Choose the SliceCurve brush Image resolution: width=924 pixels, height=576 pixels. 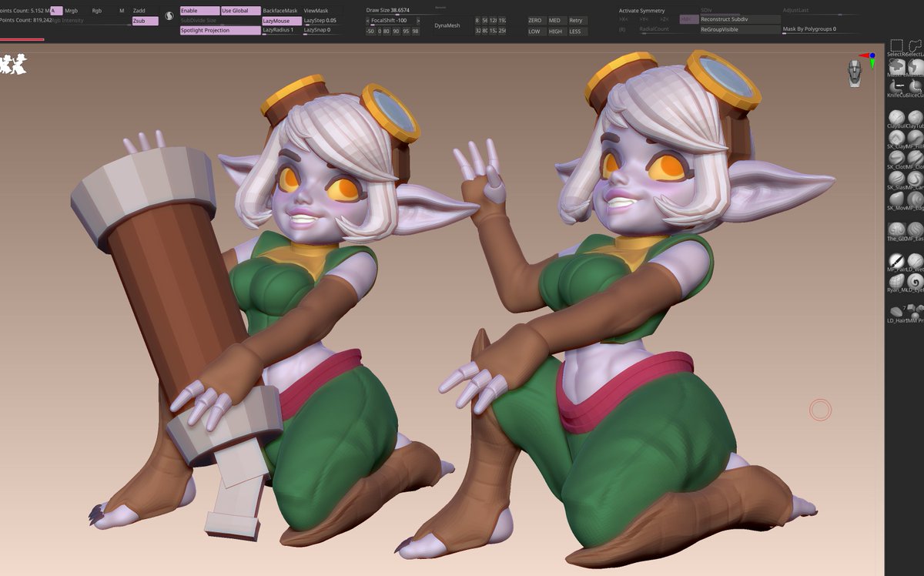pyautogui.click(x=915, y=87)
